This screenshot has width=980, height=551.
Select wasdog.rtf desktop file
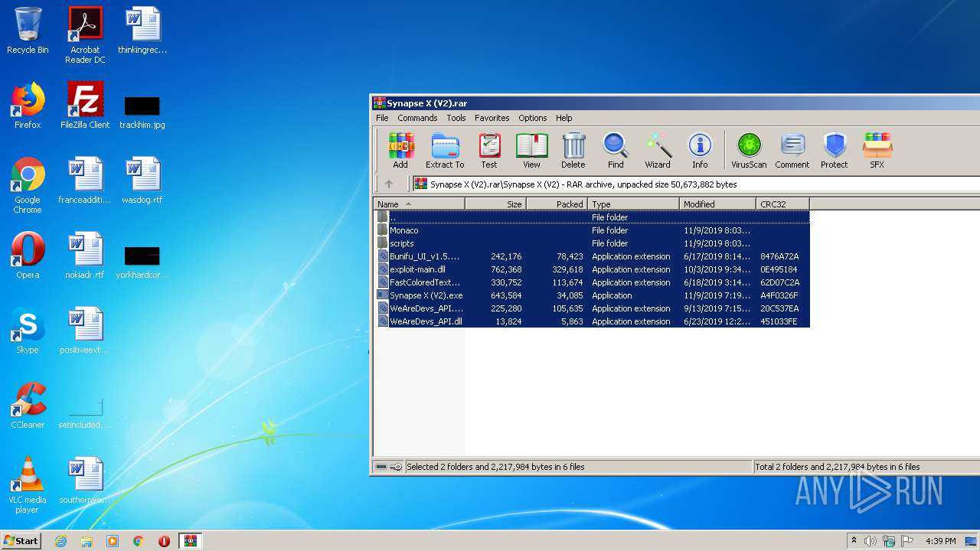(x=142, y=181)
